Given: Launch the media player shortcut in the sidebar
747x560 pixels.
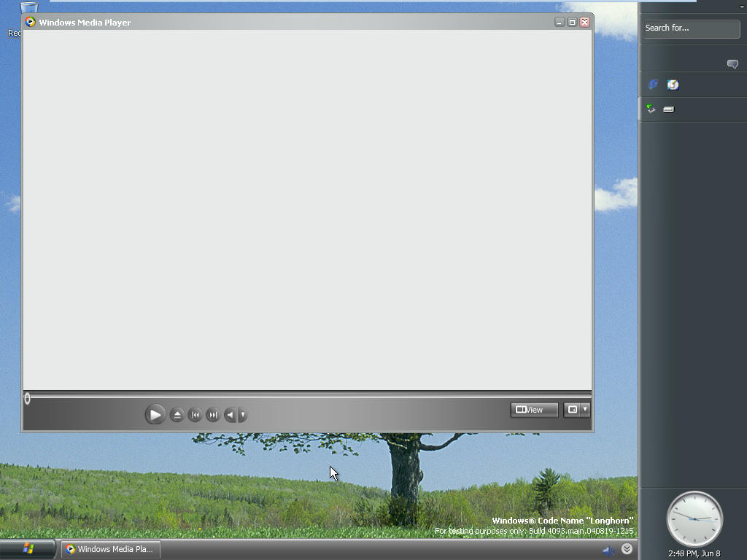Looking at the screenshot, I should tap(673, 85).
